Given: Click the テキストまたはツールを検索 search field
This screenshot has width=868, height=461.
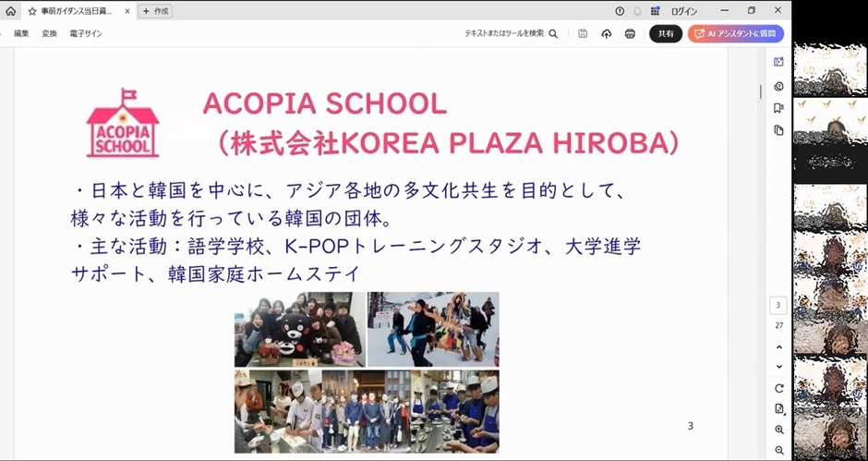Looking at the screenshot, I should pos(504,34).
